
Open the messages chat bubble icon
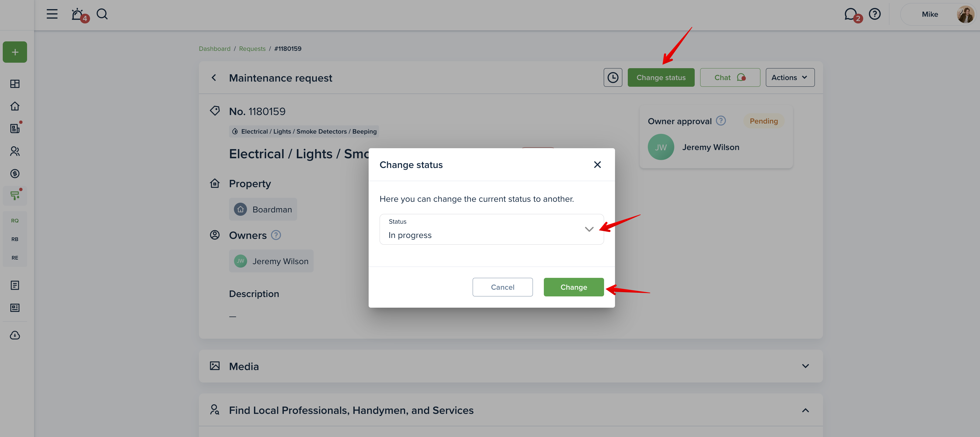pos(850,15)
